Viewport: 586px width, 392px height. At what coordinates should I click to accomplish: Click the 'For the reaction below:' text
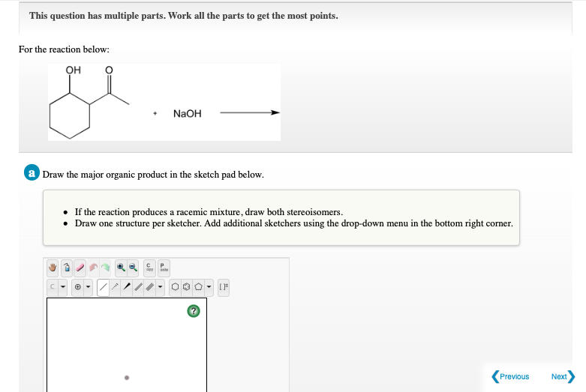64,49
